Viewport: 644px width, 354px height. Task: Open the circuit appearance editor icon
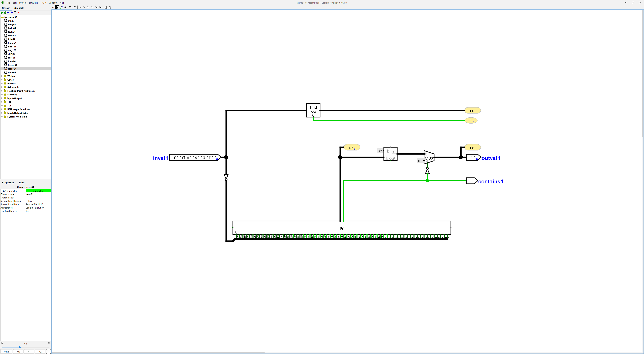click(110, 8)
